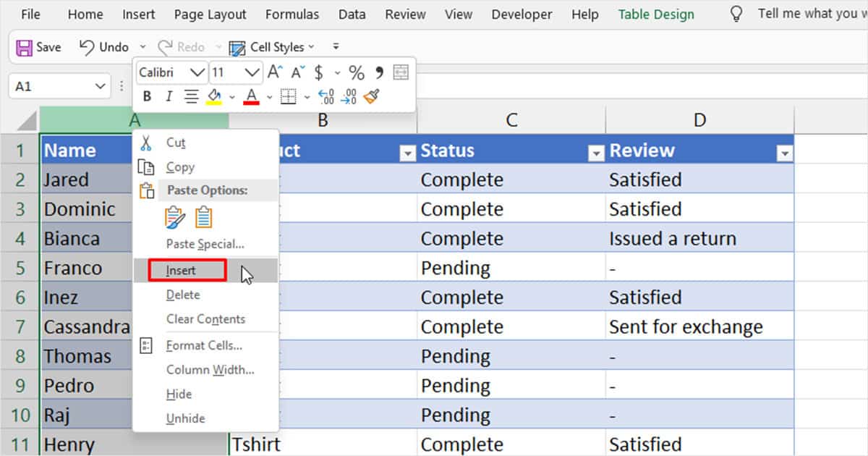Apply the Accounting Number Format dollar icon
868x456 pixels.
pyautogui.click(x=318, y=72)
